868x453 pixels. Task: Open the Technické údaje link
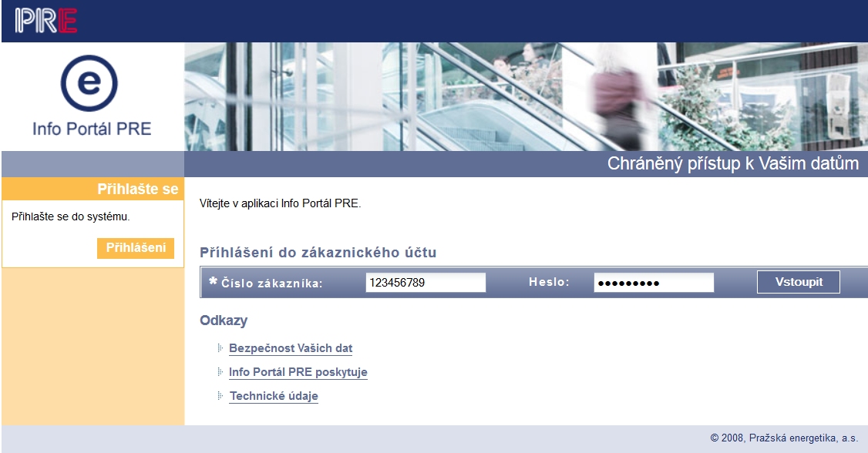[274, 396]
